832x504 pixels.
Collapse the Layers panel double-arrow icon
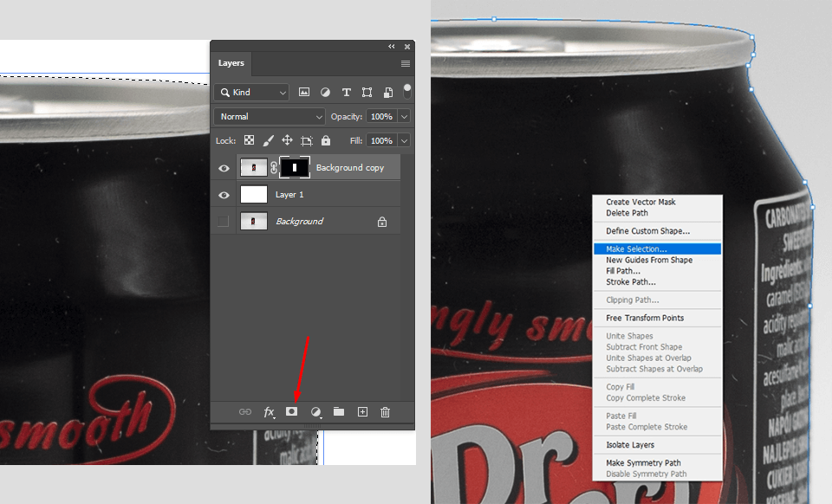click(392, 47)
